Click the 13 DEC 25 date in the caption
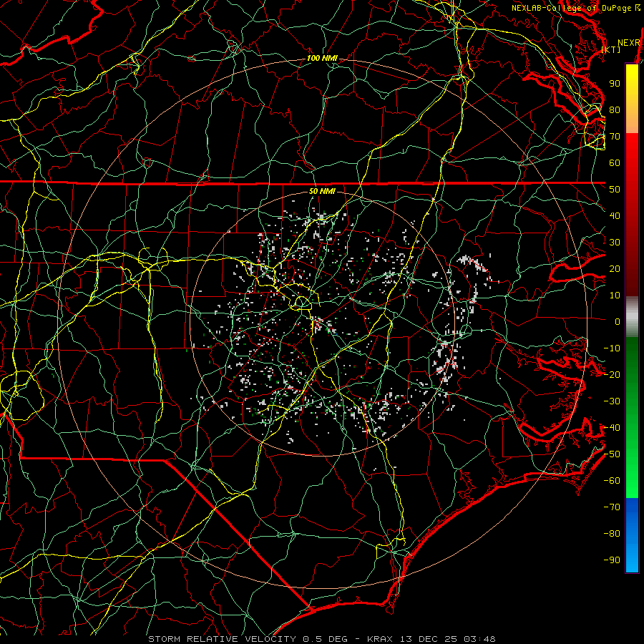Image resolution: width=644 pixels, height=644 pixels. coord(429,639)
